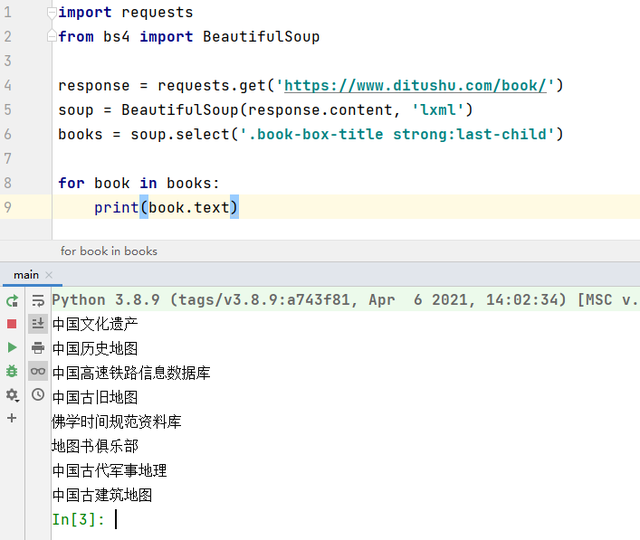Click output line 中国历史地图
This screenshot has width=640, height=540.
95,349
